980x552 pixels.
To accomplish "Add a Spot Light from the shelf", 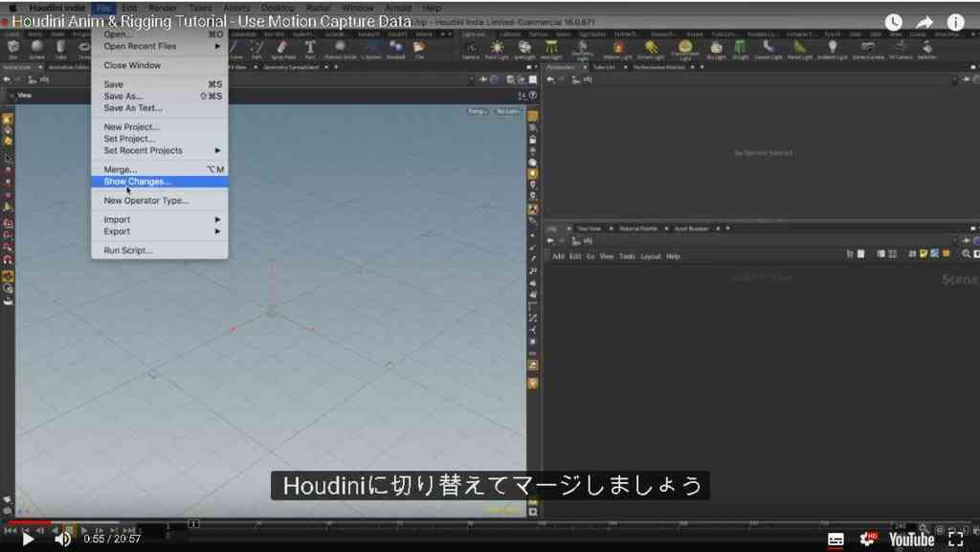I will (524, 49).
